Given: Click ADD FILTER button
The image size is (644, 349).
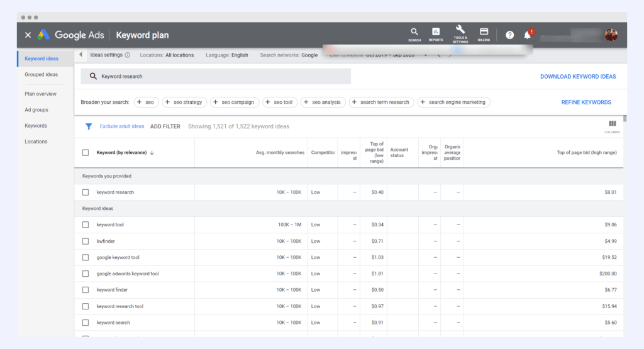Looking at the screenshot, I should coord(165,126).
